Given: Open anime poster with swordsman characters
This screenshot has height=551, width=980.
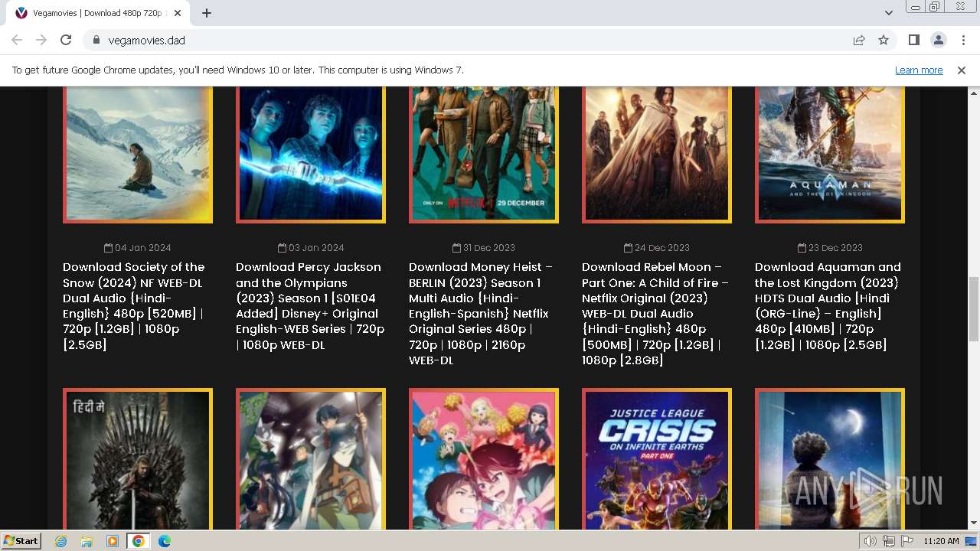Looking at the screenshot, I should tap(311, 459).
